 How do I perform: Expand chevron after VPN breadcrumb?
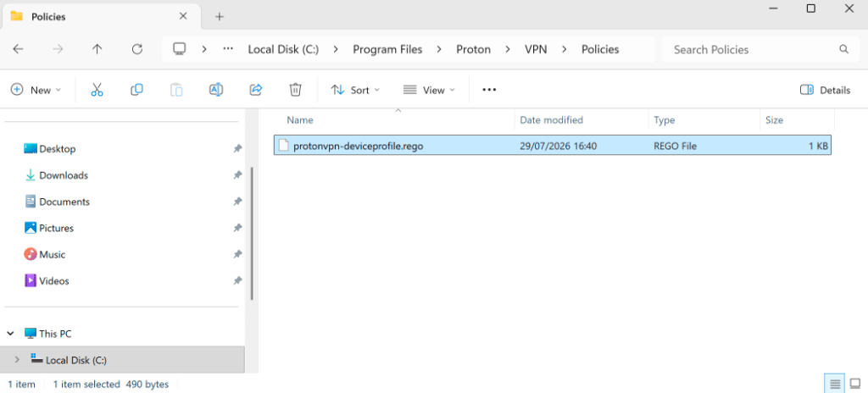click(x=564, y=49)
